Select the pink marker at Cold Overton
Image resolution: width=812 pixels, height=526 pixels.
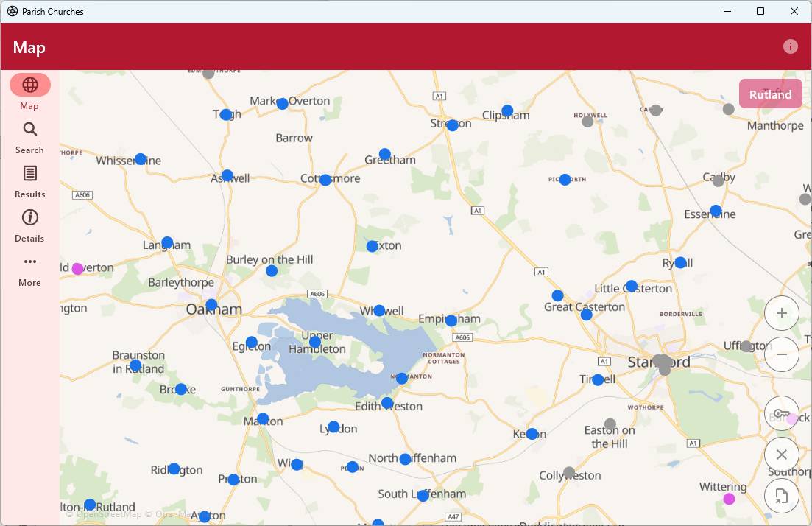click(78, 268)
